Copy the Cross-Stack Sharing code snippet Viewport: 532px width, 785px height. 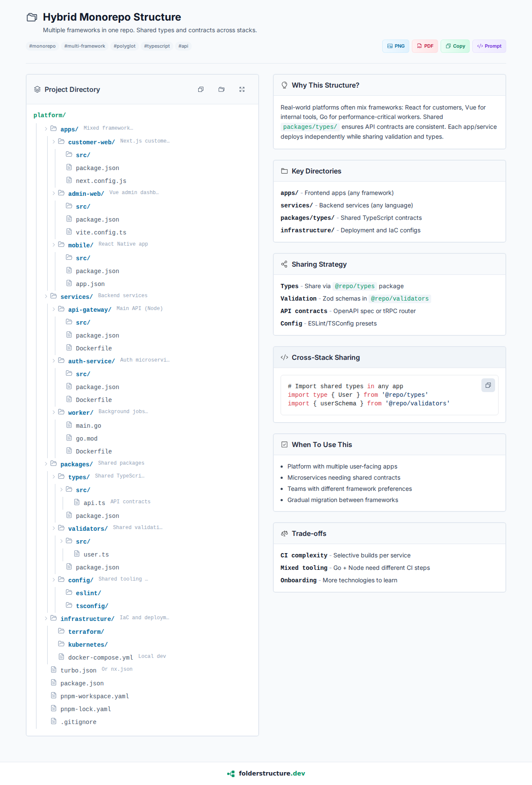click(488, 385)
